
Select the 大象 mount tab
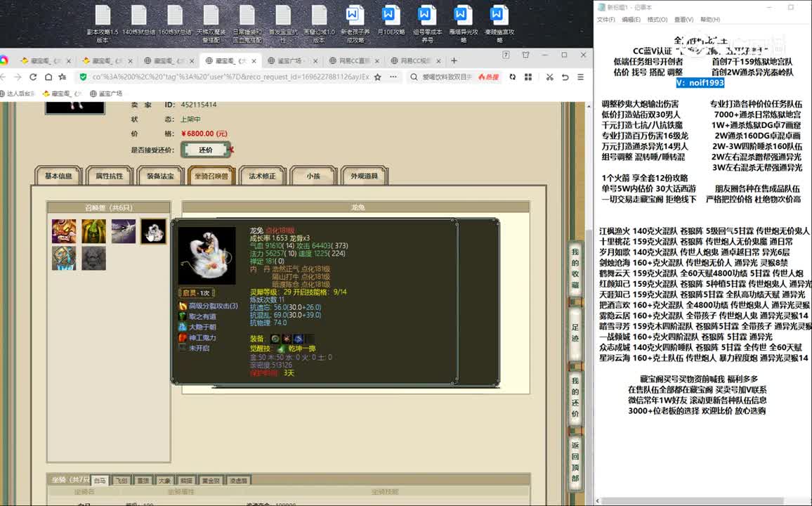(164, 481)
